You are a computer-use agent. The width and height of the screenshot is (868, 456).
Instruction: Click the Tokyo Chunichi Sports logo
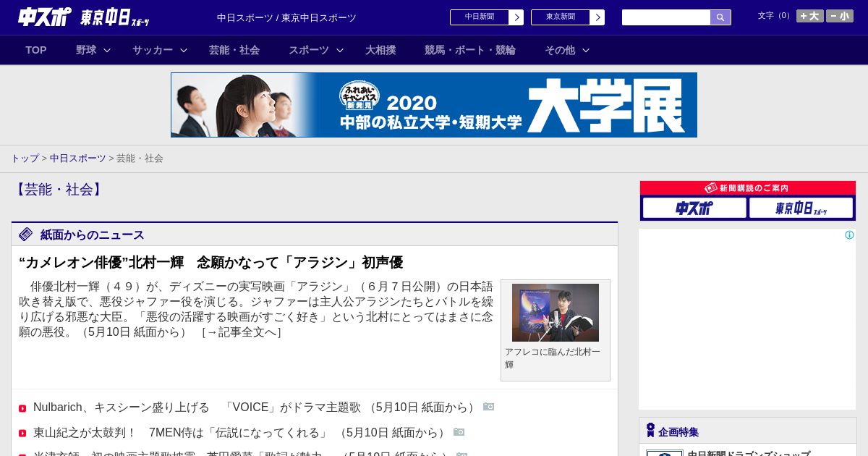click(115, 17)
